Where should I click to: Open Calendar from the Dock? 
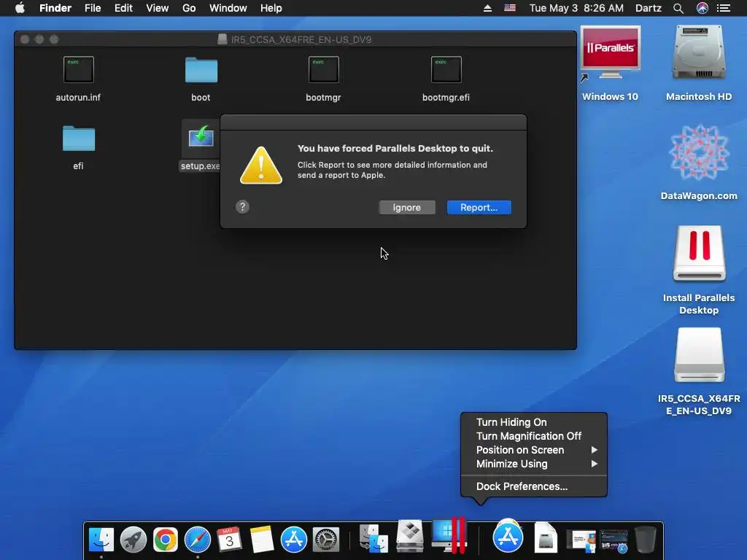(x=230, y=540)
